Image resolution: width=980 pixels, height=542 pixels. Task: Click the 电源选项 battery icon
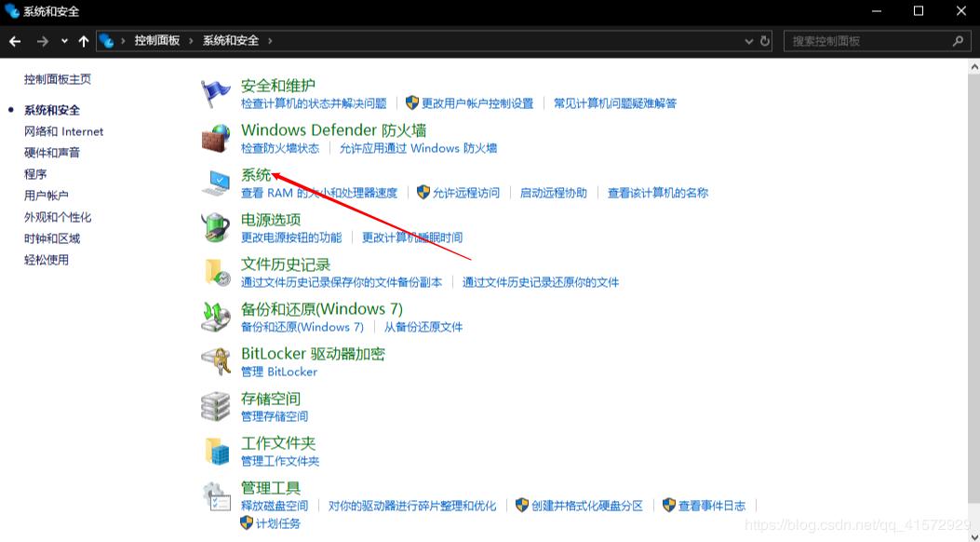point(214,226)
